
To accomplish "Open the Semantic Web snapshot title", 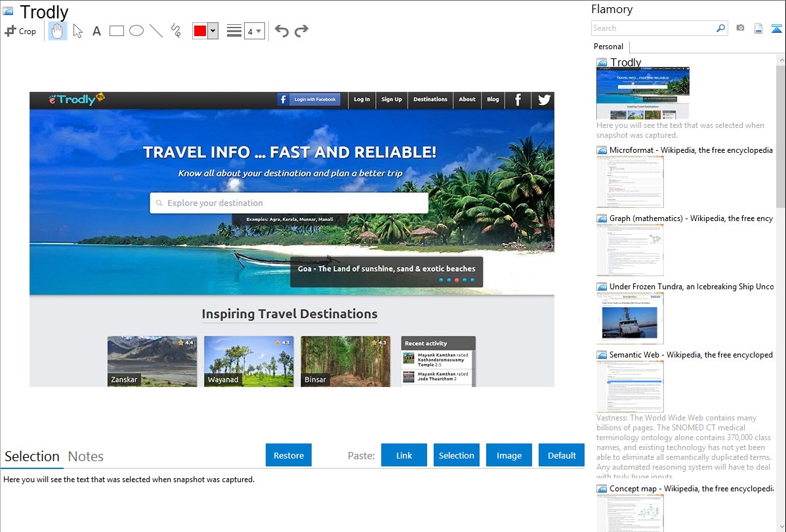I will click(691, 354).
